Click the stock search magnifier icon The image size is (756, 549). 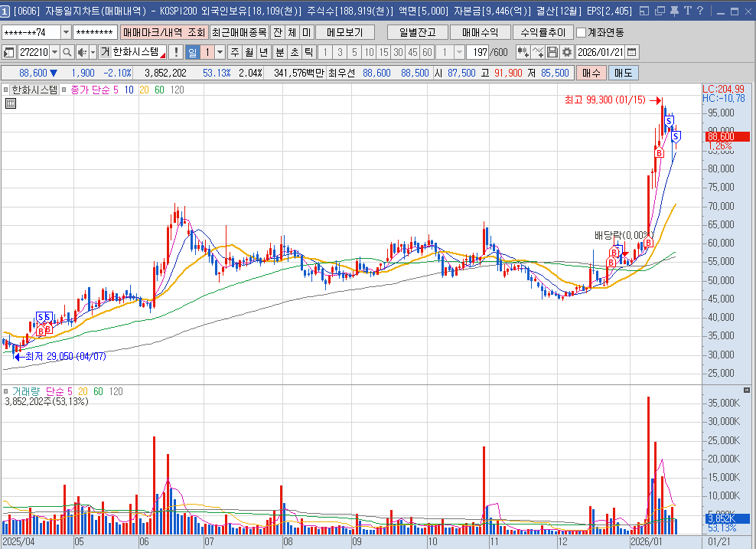[67, 52]
